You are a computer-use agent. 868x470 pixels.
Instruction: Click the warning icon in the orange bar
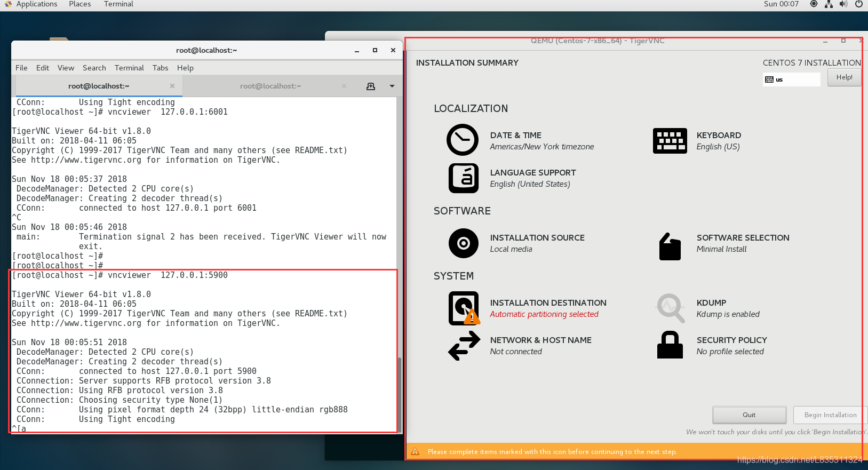(415, 451)
